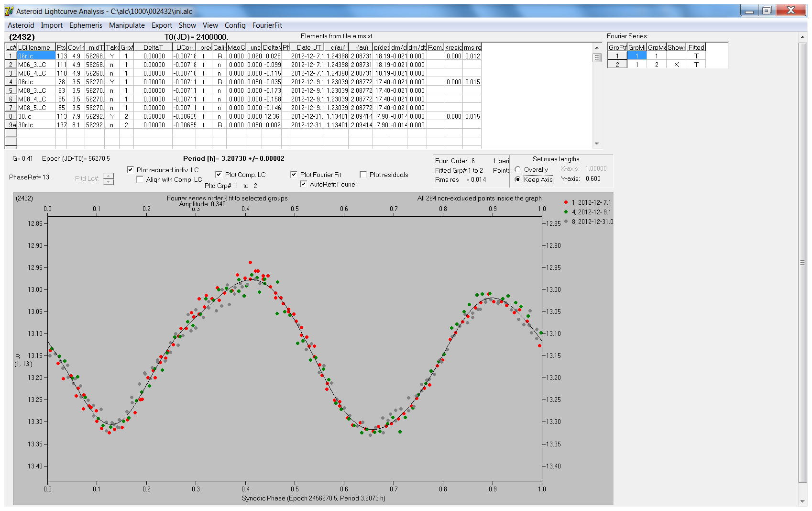This screenshot has width=812, height=511.
Task: Click the main window vertical scrollbar thumb
Action: (x=802, y=262)
